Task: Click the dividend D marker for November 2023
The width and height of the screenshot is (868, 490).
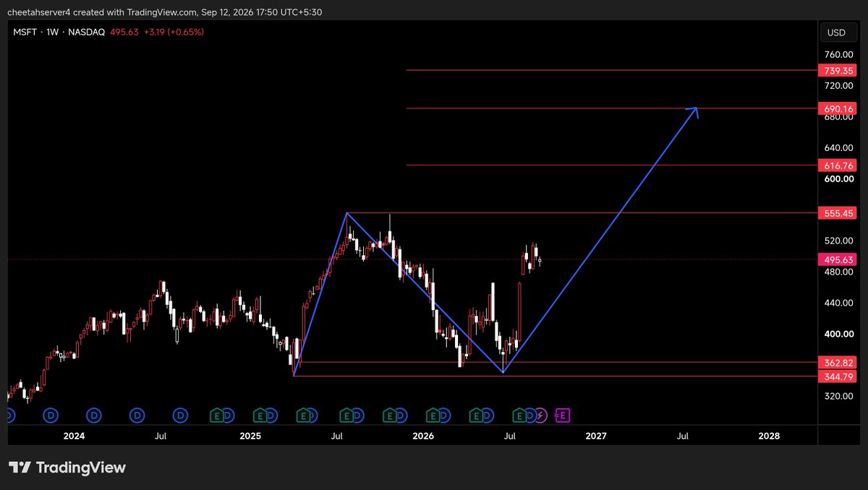Action: click(x=51, y=416)
